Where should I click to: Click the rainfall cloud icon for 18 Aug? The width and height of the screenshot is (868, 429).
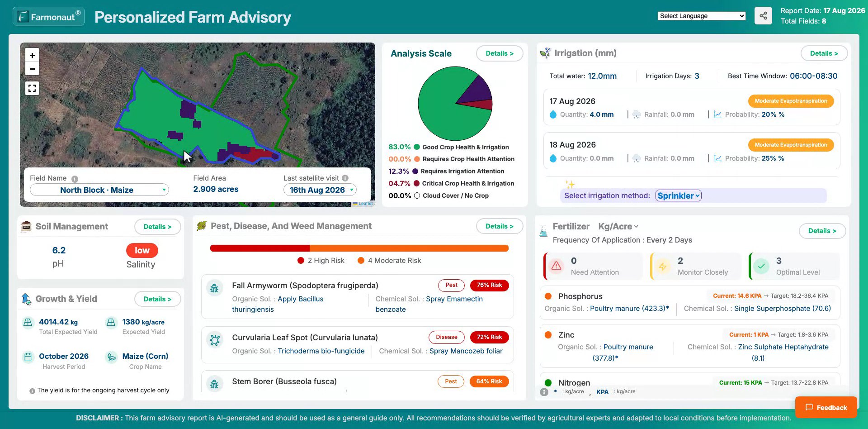[x=637, y=158]
